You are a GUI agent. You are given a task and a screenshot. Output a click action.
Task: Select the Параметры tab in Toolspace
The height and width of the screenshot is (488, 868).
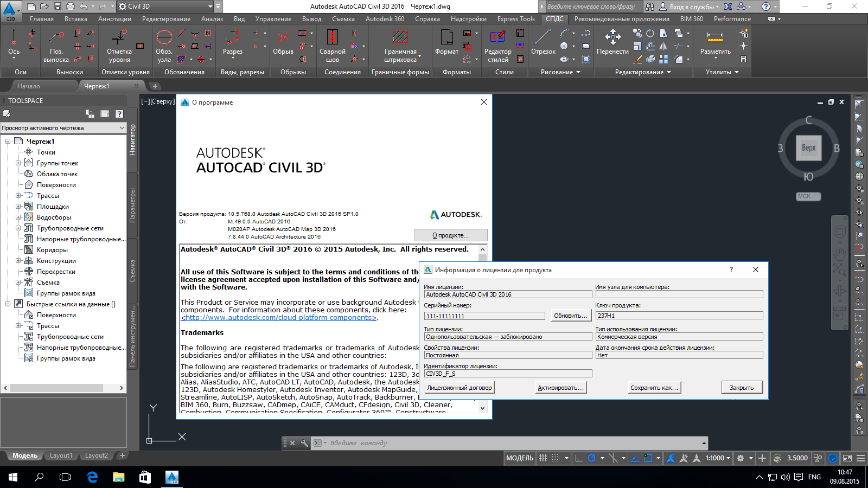click(x=132, y=205)
